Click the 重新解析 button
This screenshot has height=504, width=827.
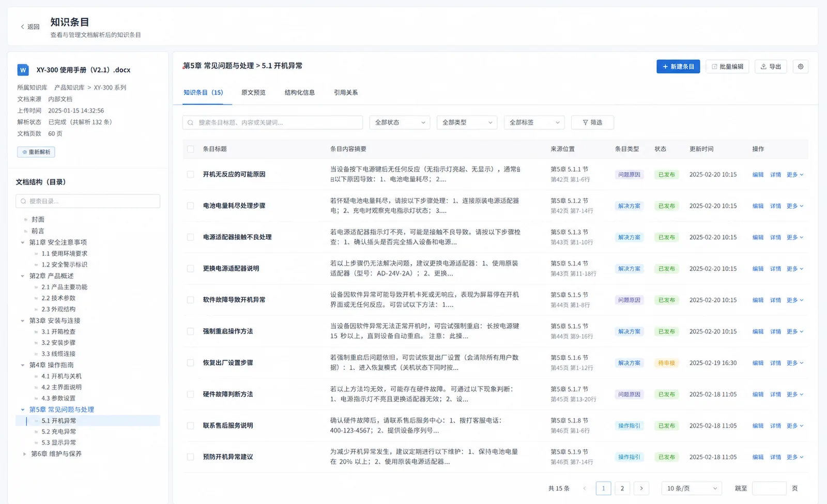(x=36, y=152)
